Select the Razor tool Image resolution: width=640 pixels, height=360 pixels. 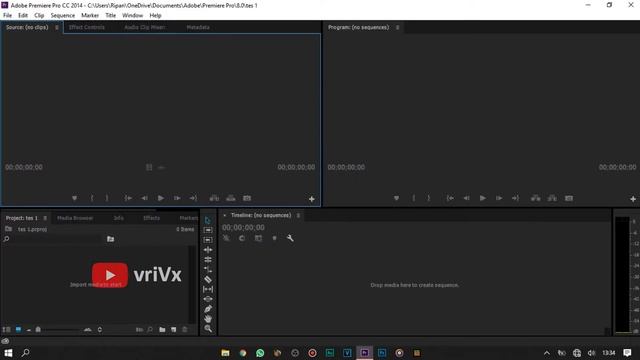tap(208, 279)
